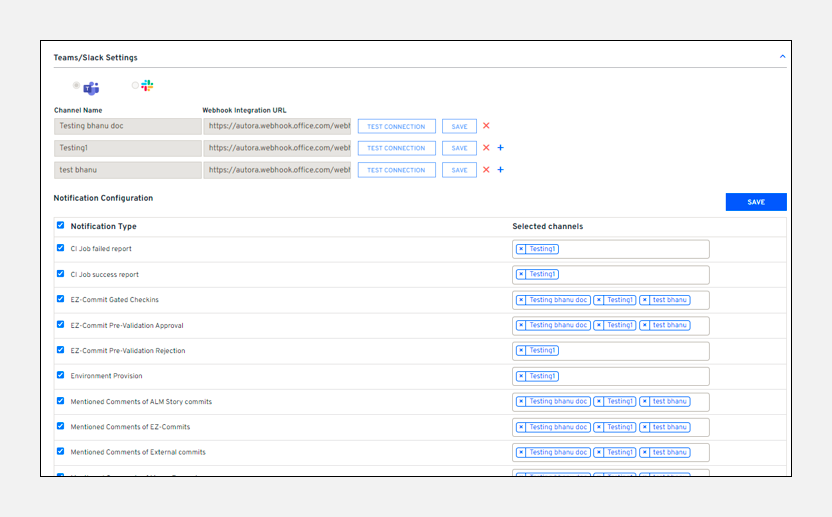
Task: Collapse the Teams/Slack Settings section
Action: point(782,58)
